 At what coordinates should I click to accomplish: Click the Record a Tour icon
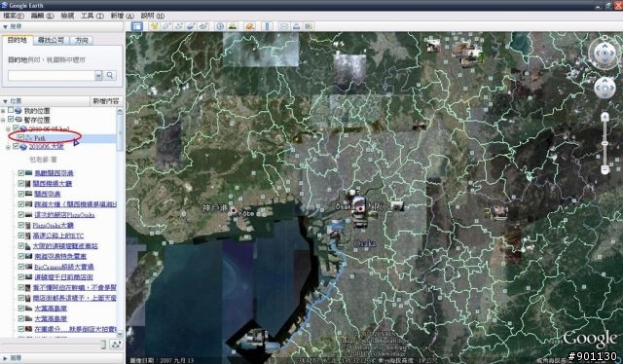(x=203, y=26)
